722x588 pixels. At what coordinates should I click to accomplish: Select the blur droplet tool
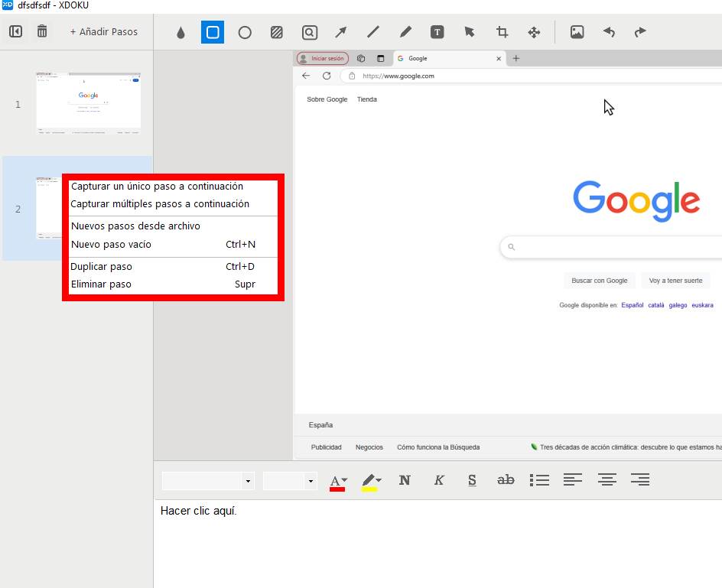(x=180, y=32)
